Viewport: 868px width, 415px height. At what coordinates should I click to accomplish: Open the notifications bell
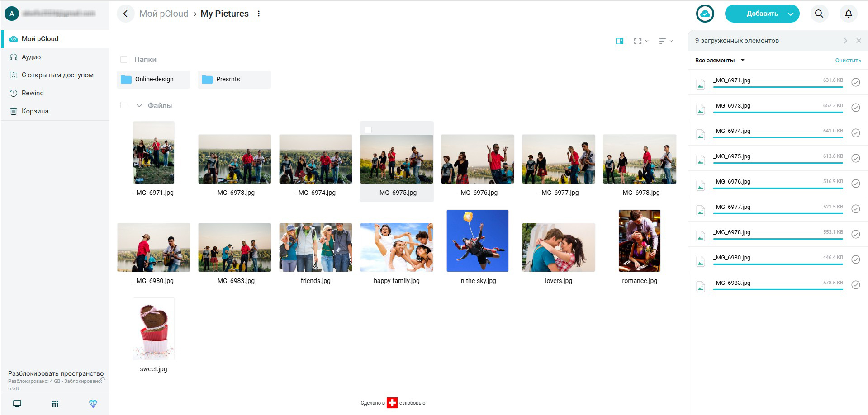pyautogui.click(x=849, y=14)
